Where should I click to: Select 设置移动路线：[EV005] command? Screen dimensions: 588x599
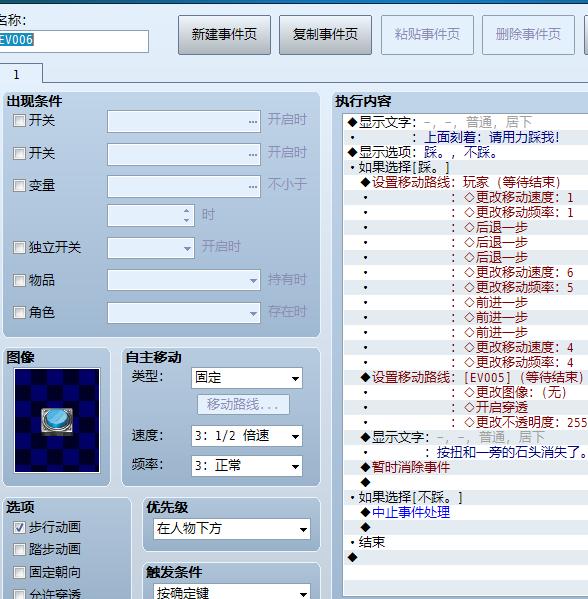[x=465, y=377]
